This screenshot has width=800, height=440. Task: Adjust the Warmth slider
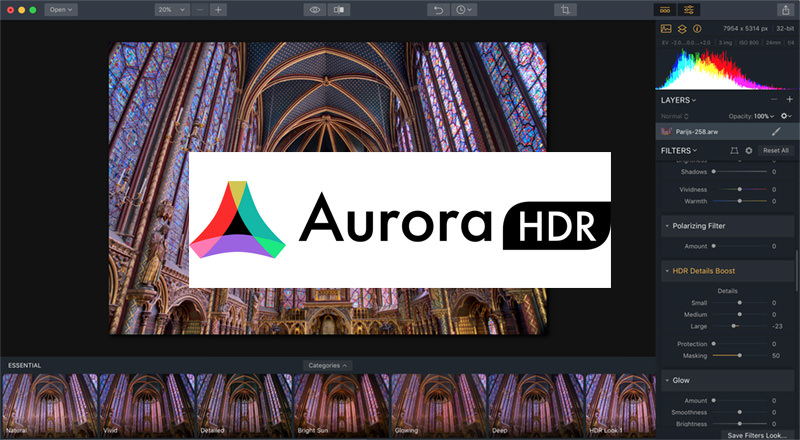(740, 201)
